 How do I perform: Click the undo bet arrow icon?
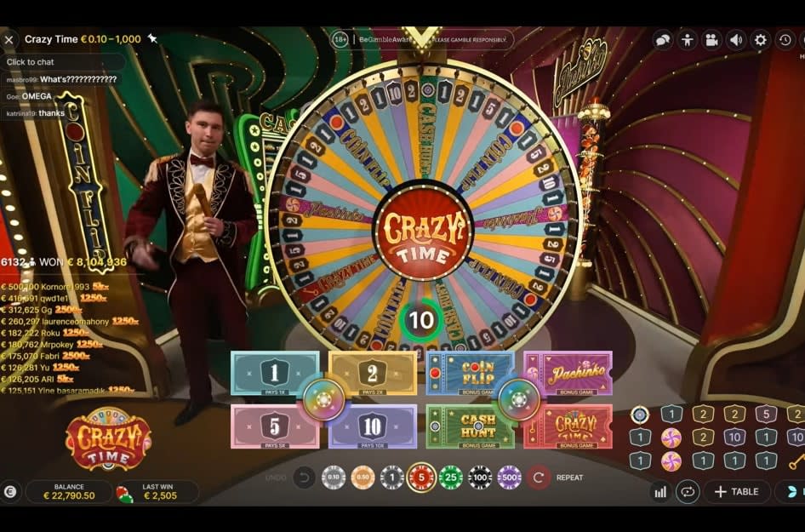pyautogui.click(x=304, y=478)
